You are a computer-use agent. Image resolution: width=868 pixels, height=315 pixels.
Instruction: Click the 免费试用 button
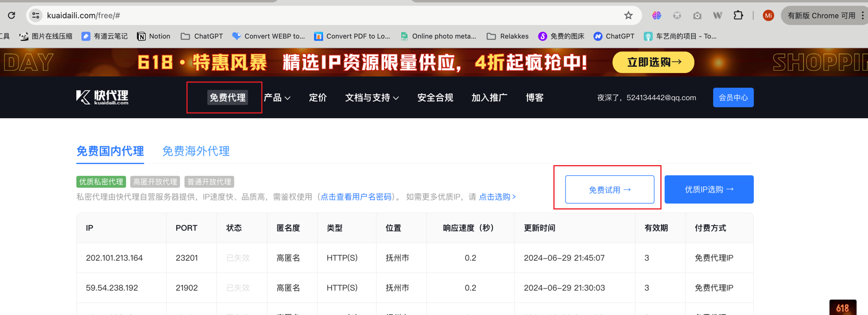point(609,189)
